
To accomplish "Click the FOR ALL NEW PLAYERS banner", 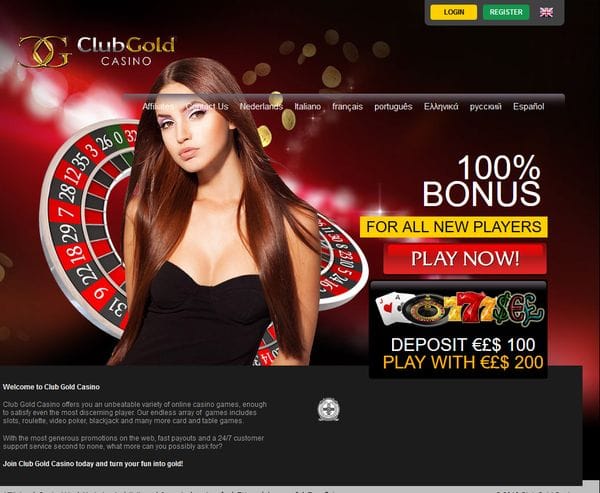I will pyautogui.click(x=453, y=227).
